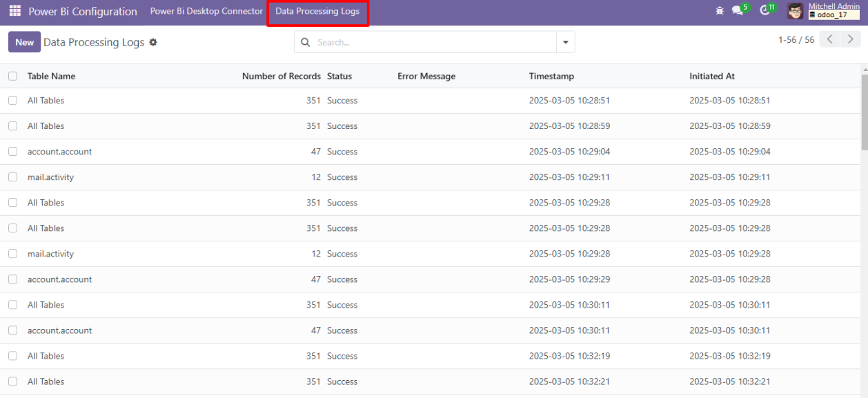
Task: Open the apps grid home menu
Action: click(14, 12)
